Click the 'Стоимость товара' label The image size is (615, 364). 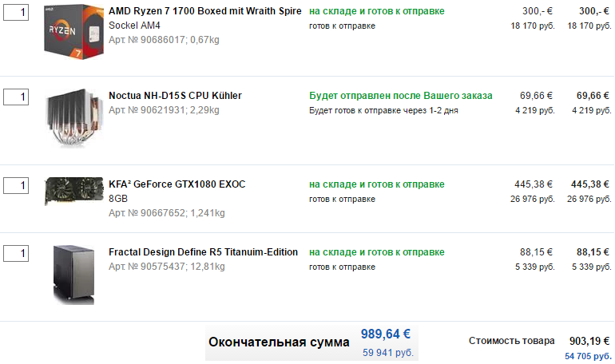[x=511, y=341]
